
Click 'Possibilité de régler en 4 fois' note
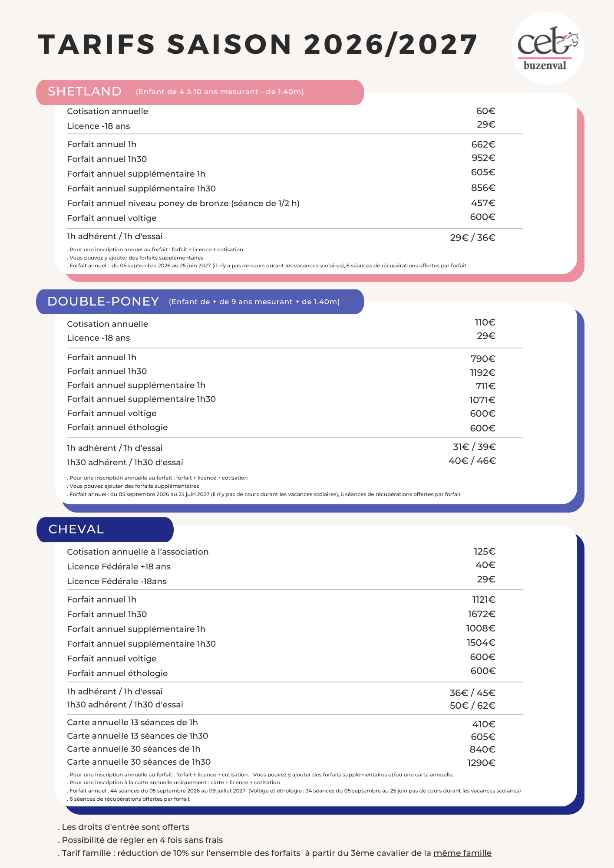[140, 840]
